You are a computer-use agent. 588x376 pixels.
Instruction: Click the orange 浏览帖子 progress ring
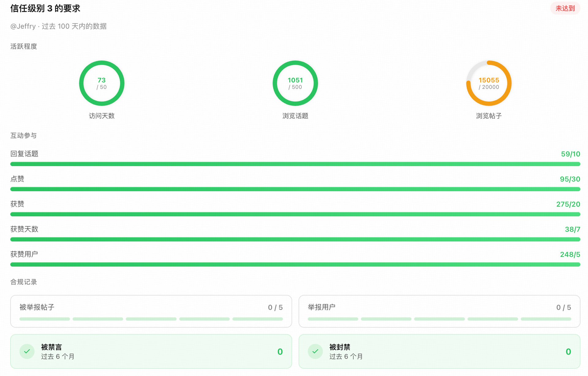(x=489, y=83)
